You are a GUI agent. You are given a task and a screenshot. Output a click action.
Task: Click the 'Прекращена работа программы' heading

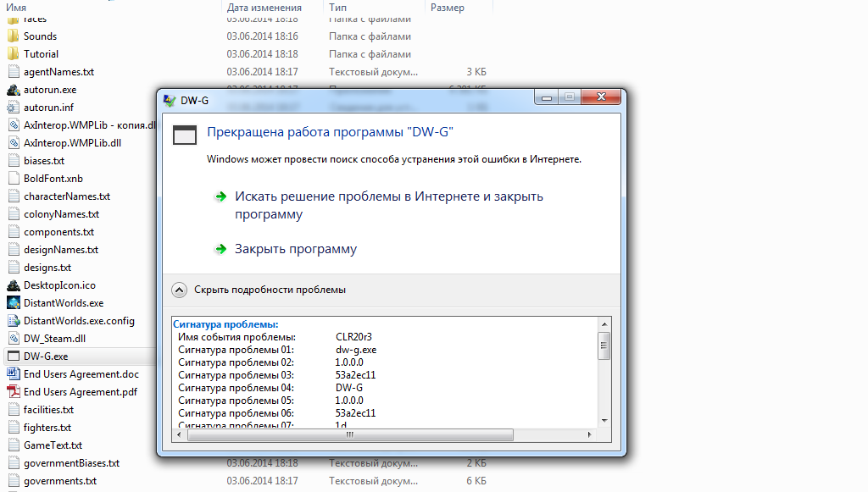coord(330,132)
